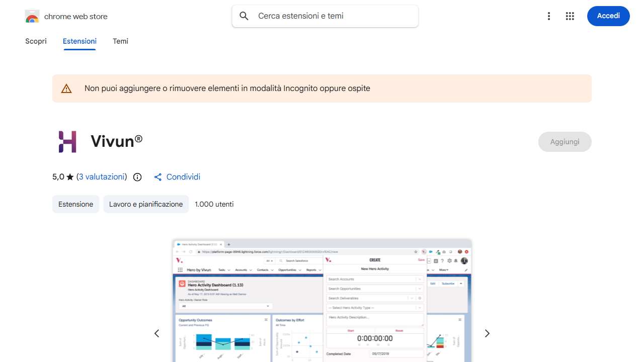Click the Vivun extension logo
Screen dimensions: 644x362
pyautogui.click(x=67, y=141)
